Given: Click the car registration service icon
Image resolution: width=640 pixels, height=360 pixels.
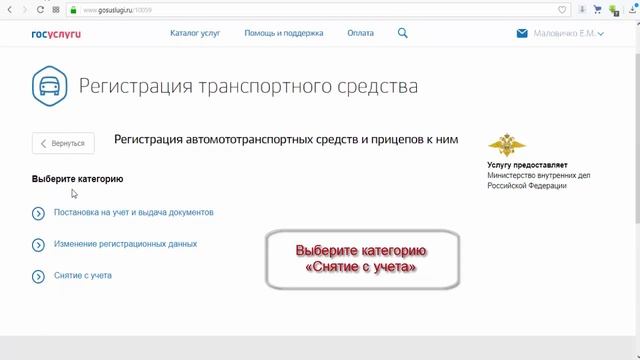Looking at the screenshot, I should pos(49,86).
